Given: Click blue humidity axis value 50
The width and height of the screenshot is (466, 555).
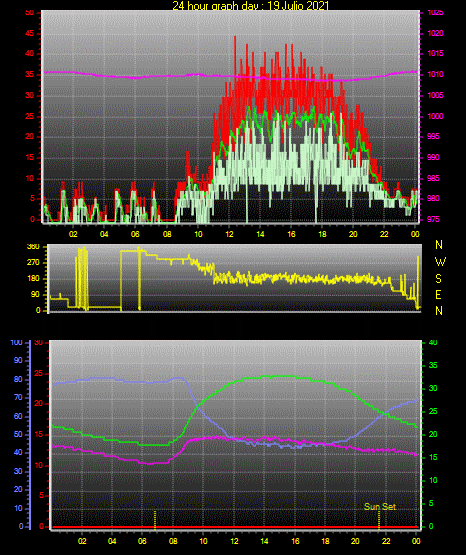Looking at the screenshot, I should coord(18,434).
